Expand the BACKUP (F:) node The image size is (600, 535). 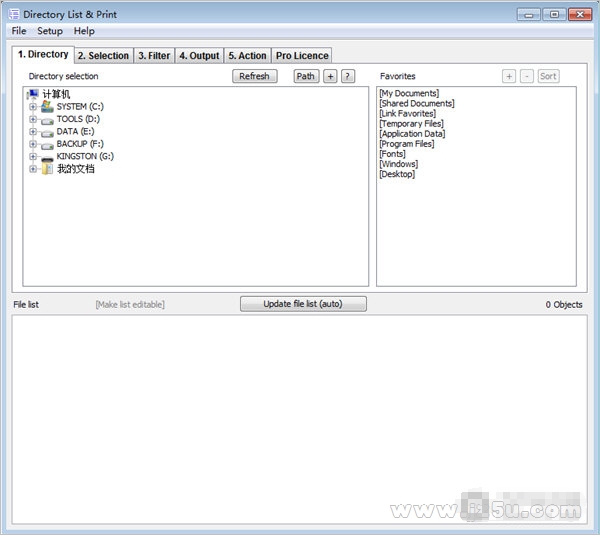click(x=33, y=144)
